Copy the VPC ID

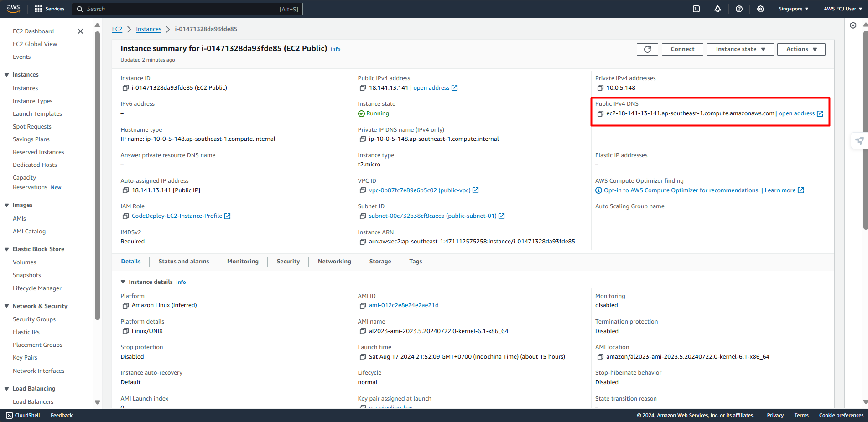(363, 190)
